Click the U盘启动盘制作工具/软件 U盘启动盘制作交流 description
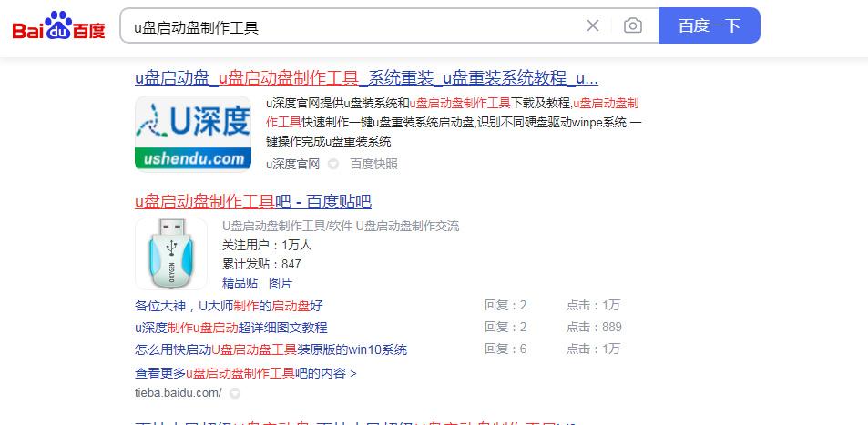Screen dimensions: 868x425 click(x=341, y=226)
